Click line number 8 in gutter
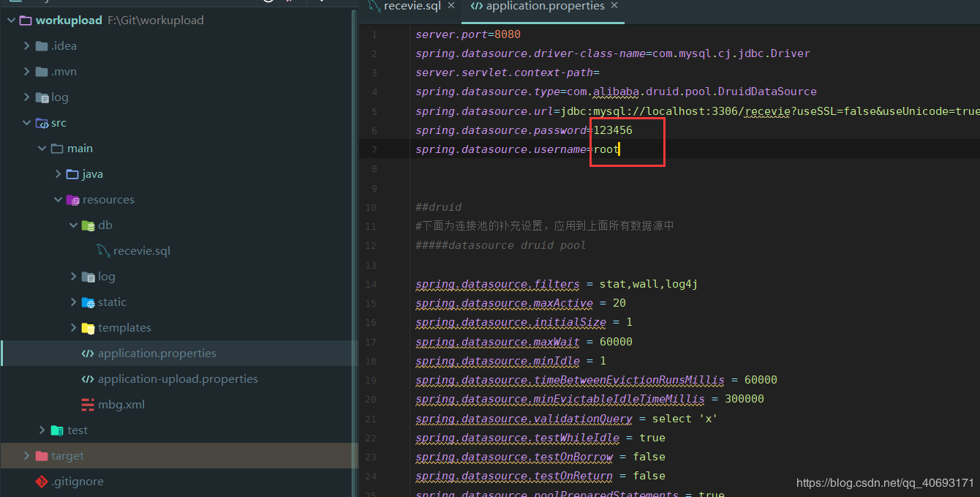The image size is (980, 497). click(x=374, y=169)
